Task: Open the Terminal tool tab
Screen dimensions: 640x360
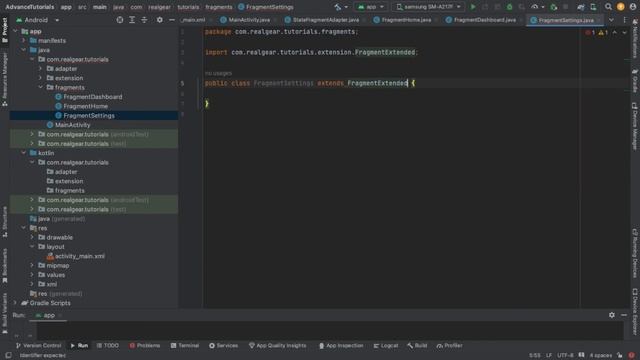Action: [185, 346]
